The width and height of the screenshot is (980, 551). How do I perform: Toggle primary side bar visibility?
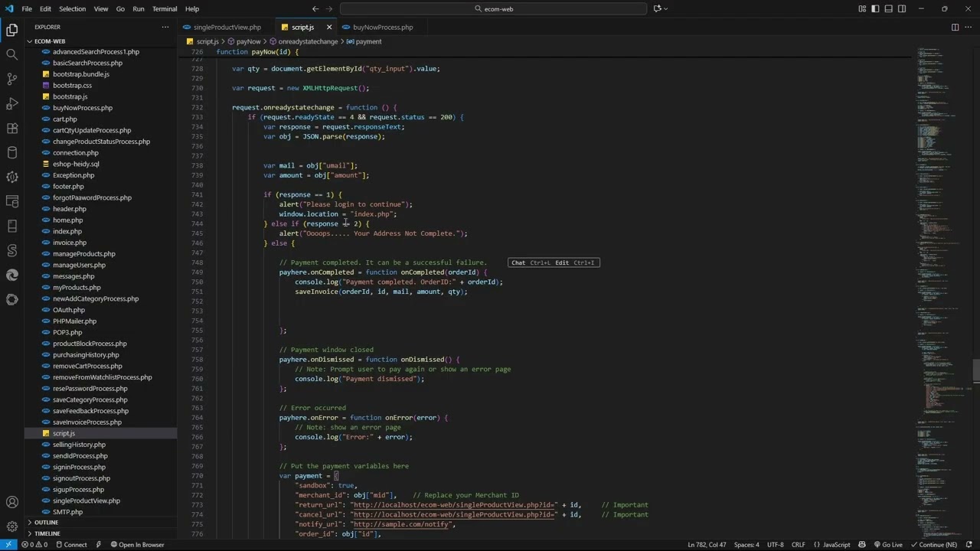pos(876,8)
